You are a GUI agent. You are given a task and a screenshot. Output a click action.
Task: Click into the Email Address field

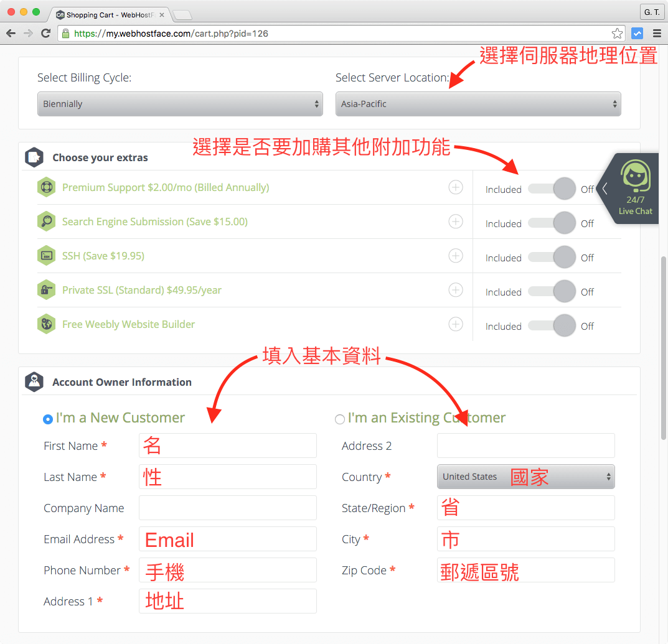(228, 539)
